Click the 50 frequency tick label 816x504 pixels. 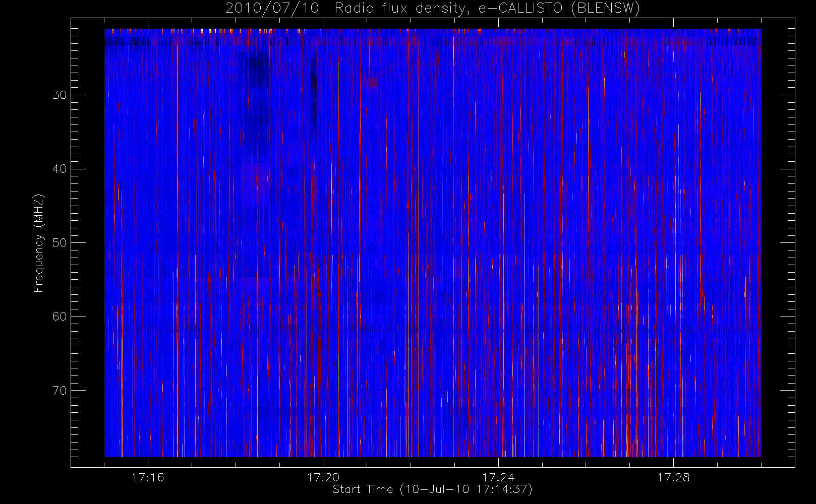tap(60, 243)
